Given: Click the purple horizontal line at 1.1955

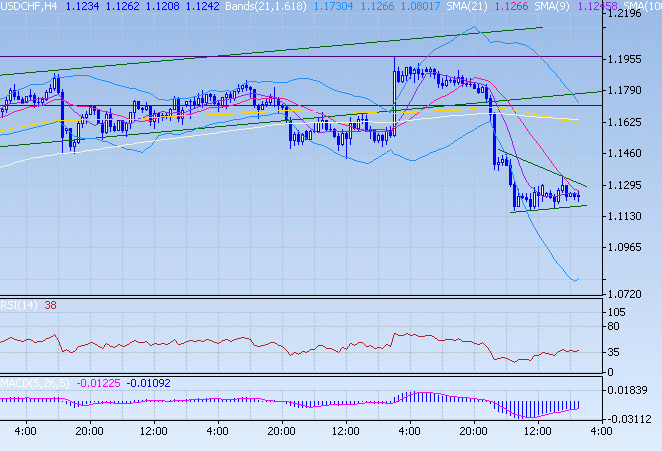Looking at the screenshot, I should click(x=300, y=56).
